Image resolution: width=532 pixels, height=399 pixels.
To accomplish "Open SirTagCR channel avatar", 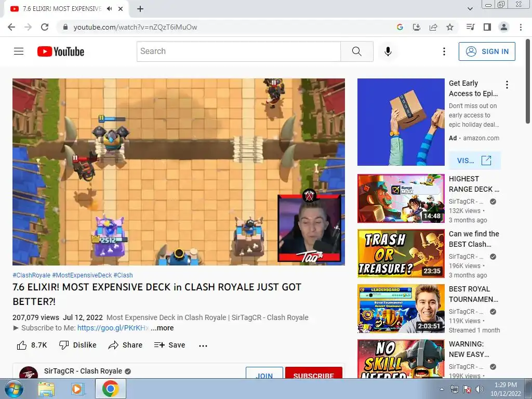I will pos(29,372).
